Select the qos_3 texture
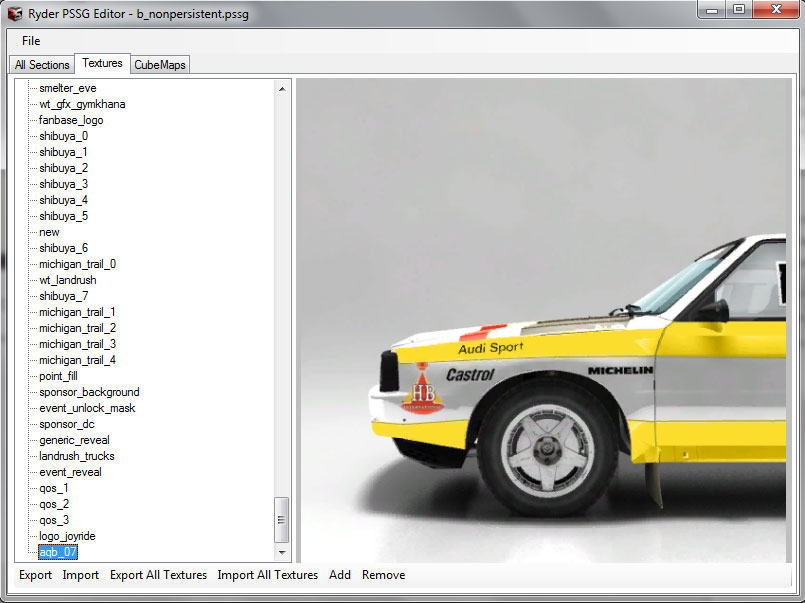 point(54,520)
